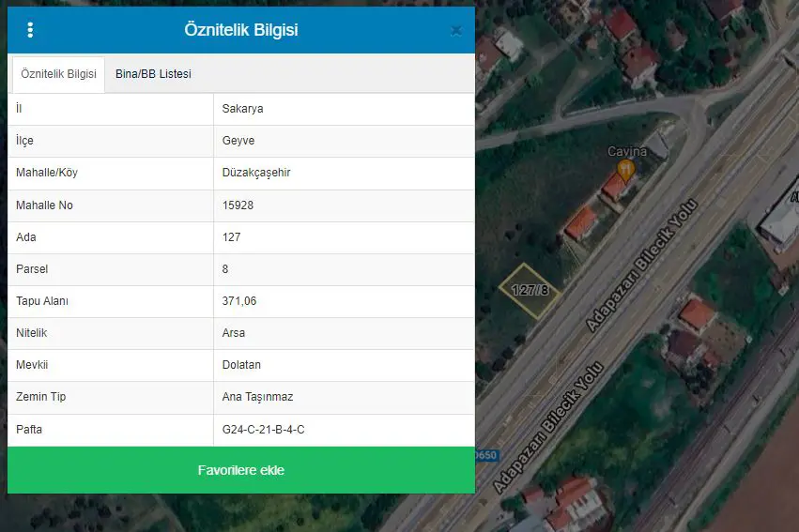The width and height of the screenshot is (799, 532).
Task: Click the Geyve district value
Action: pyautogui.click(x=238, y=141)
